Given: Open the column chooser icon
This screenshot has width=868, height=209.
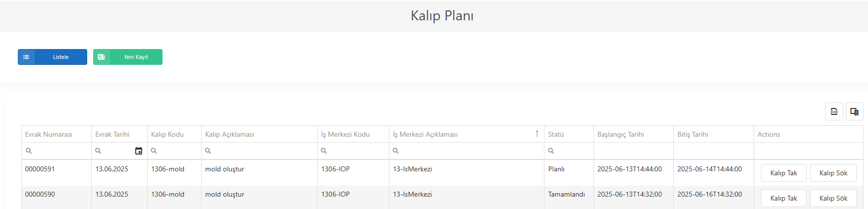Looking at the screenshot, I should (x=855, y=111).
